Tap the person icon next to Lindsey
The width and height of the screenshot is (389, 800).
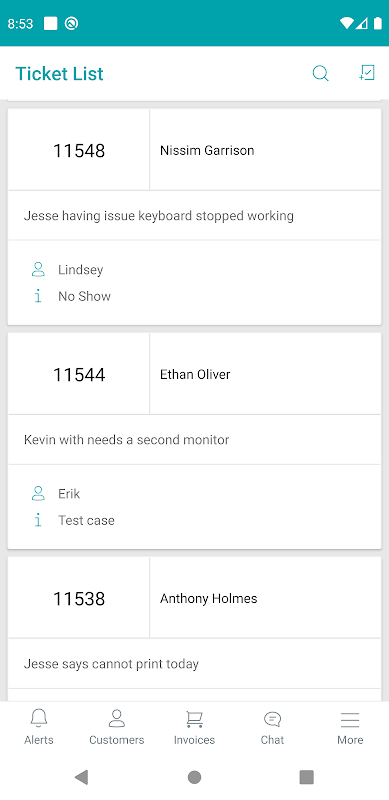38,269
